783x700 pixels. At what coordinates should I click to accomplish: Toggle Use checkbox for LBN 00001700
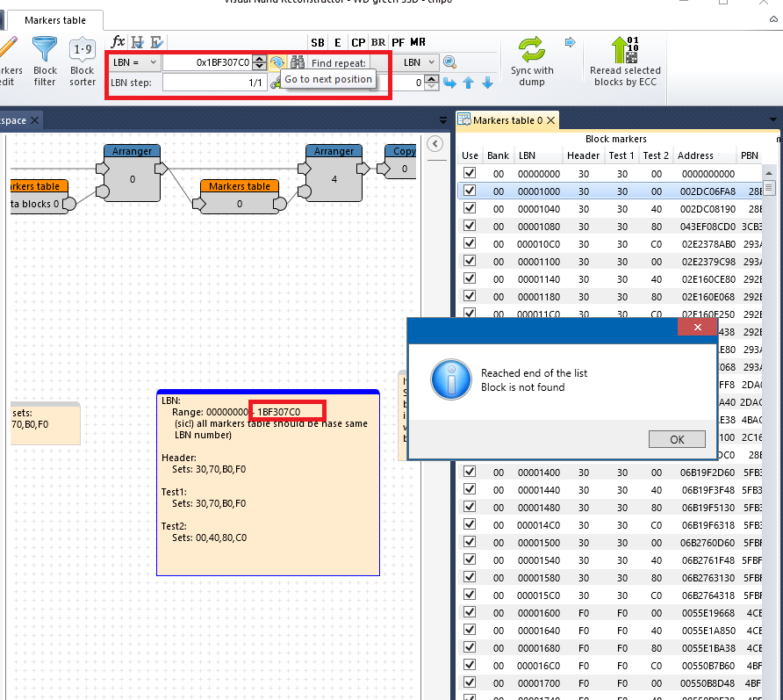tap(470, 682)
